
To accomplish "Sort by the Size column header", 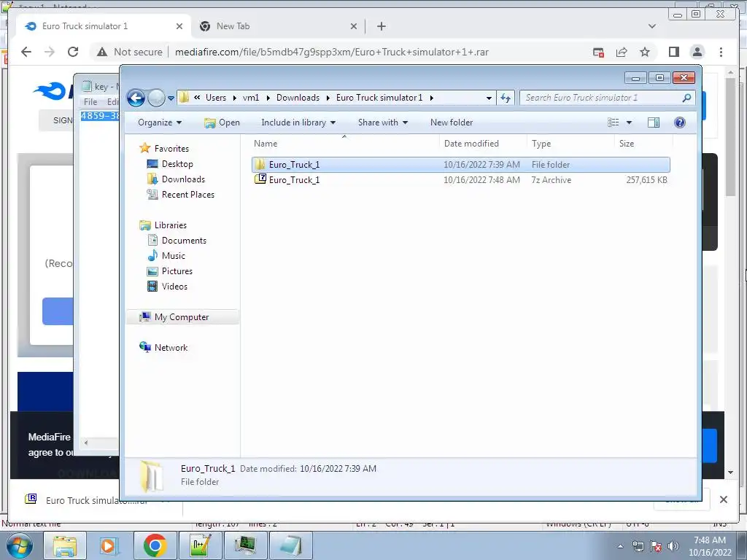I will click(x=627, y=144).
